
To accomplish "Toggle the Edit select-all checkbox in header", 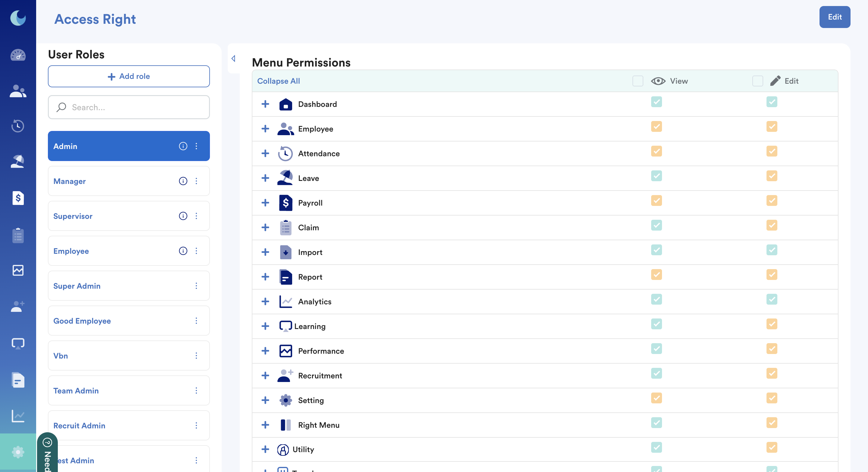I will 757,81.
